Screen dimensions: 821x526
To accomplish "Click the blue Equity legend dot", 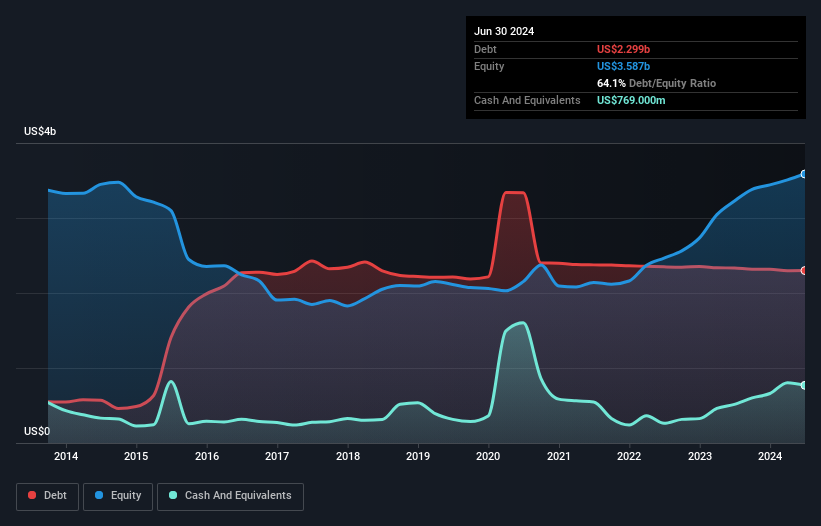I will [99, 495].
